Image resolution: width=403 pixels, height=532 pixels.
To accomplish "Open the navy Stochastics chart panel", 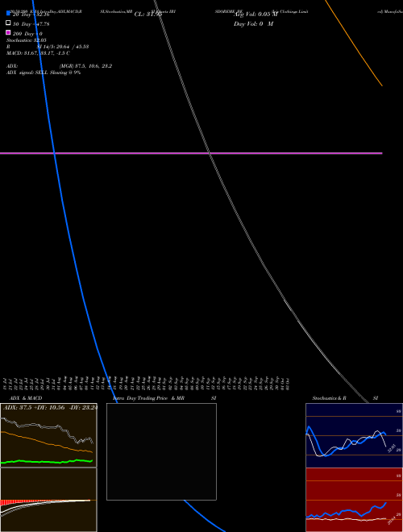I will pyautogui.click(x=354, y=435).
